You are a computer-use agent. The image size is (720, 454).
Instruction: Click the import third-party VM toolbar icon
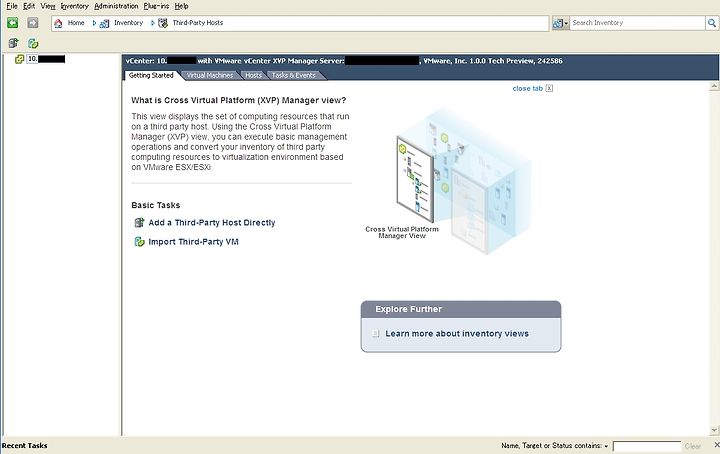click(x=33, y=43)
